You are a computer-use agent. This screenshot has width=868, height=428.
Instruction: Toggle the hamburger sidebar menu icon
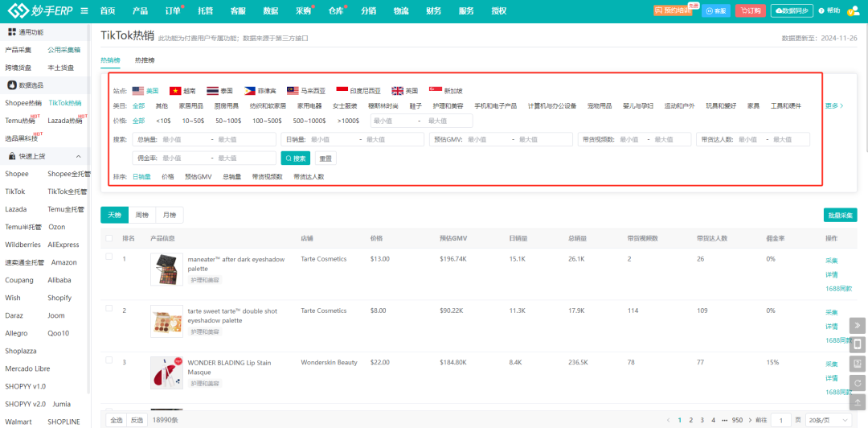click(84, 10)
